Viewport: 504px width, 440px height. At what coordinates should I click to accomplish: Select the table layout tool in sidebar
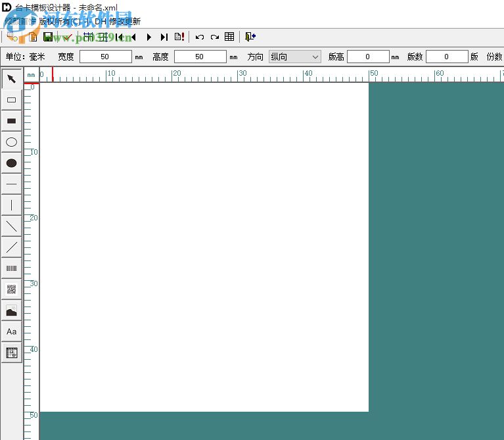pos(12,353)
